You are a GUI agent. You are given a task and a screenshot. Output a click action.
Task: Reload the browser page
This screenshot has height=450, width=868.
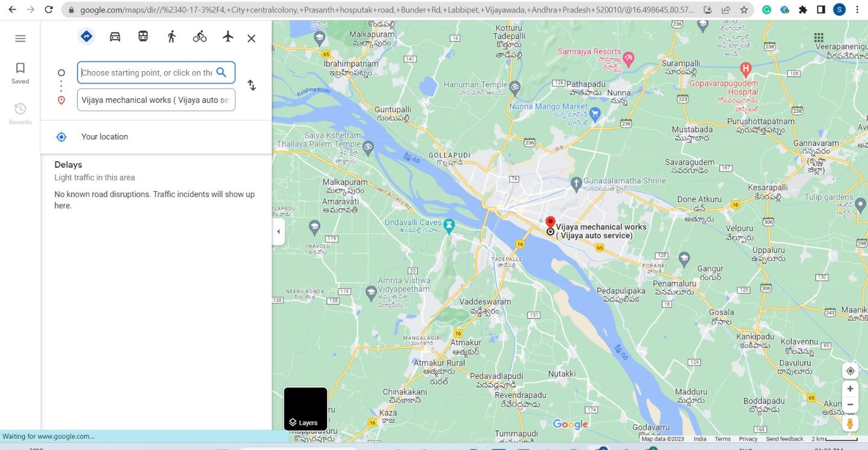coord(49,10)
